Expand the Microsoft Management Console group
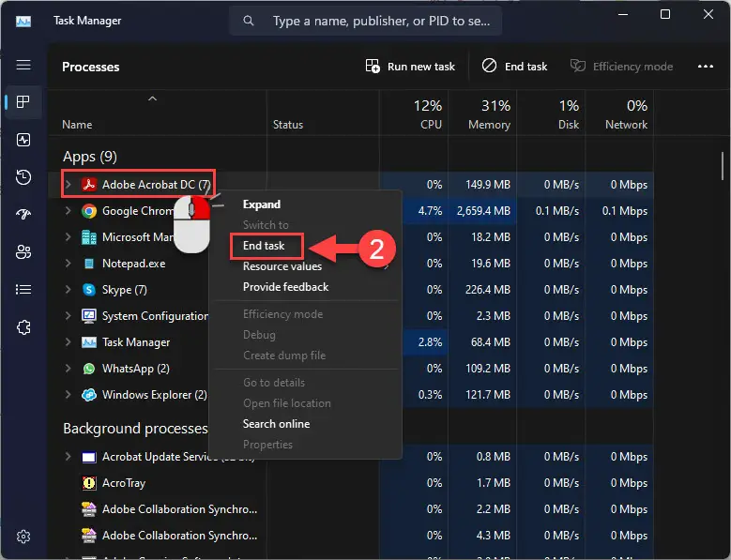The image size is (731, 560). coord(69,237)
